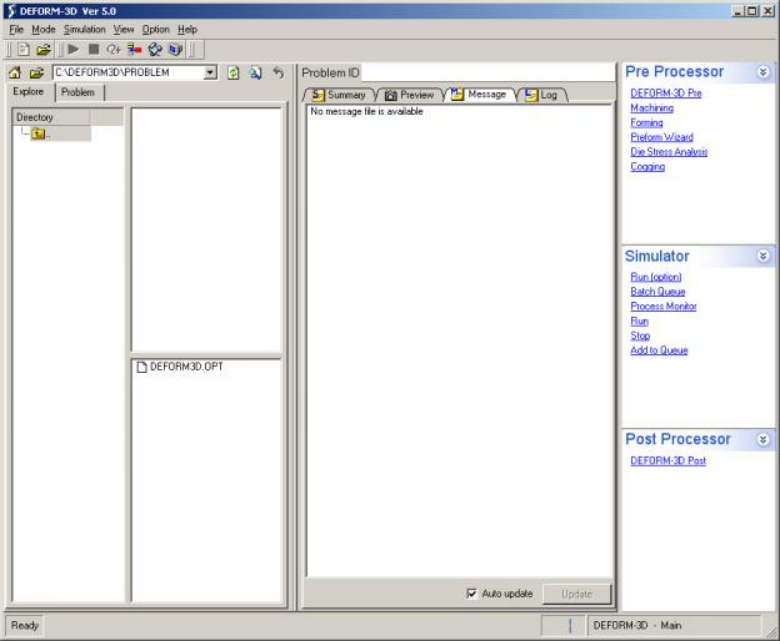Click the Directory column header
Viewport: 780px width, 641px height.
(51, 117)
